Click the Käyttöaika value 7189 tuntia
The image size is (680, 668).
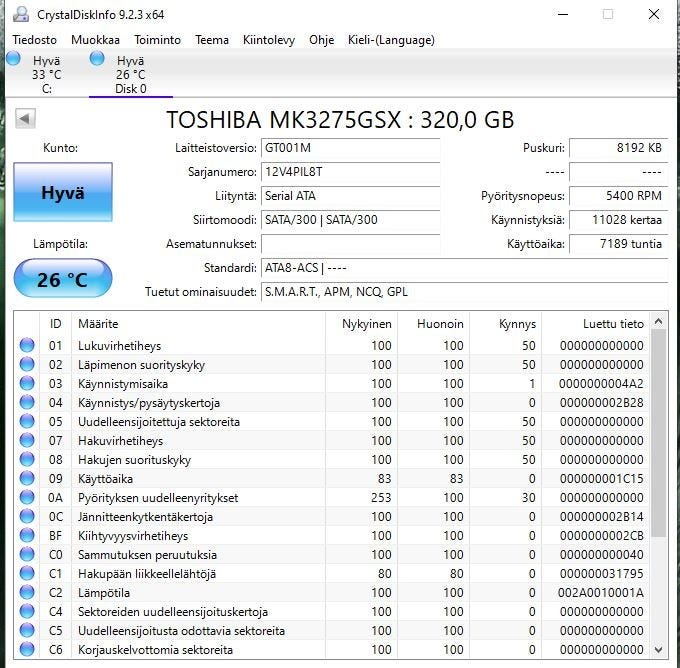tap(618, 244)
